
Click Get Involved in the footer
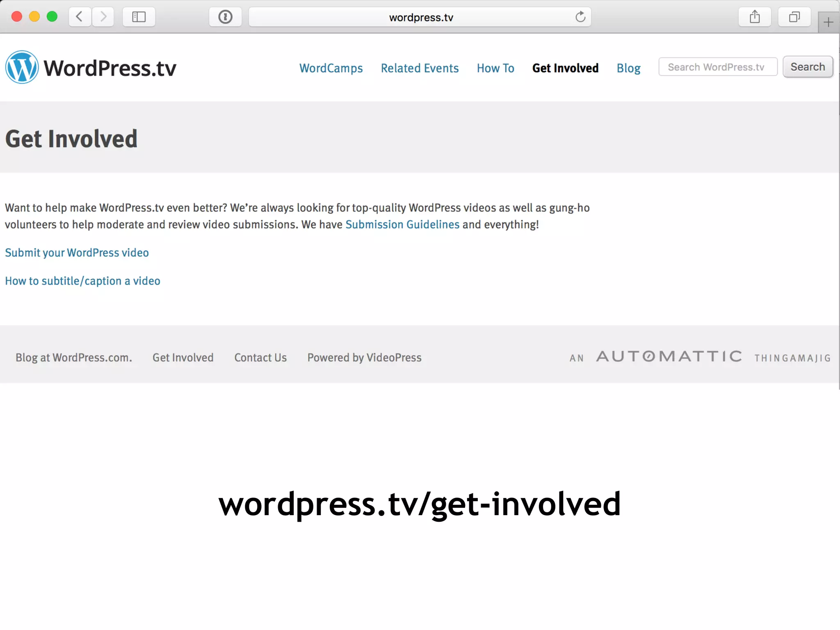tap(183, 358)
